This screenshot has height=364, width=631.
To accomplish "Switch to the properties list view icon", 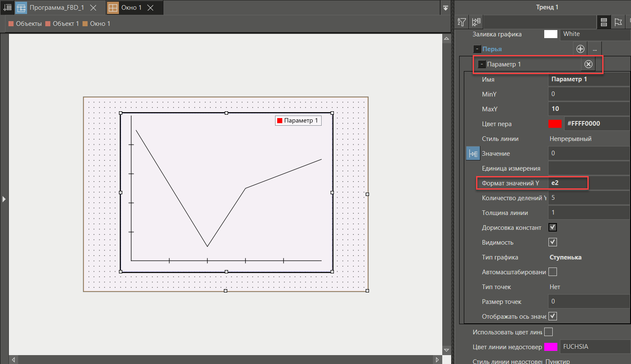I will [x=604, y=22].
